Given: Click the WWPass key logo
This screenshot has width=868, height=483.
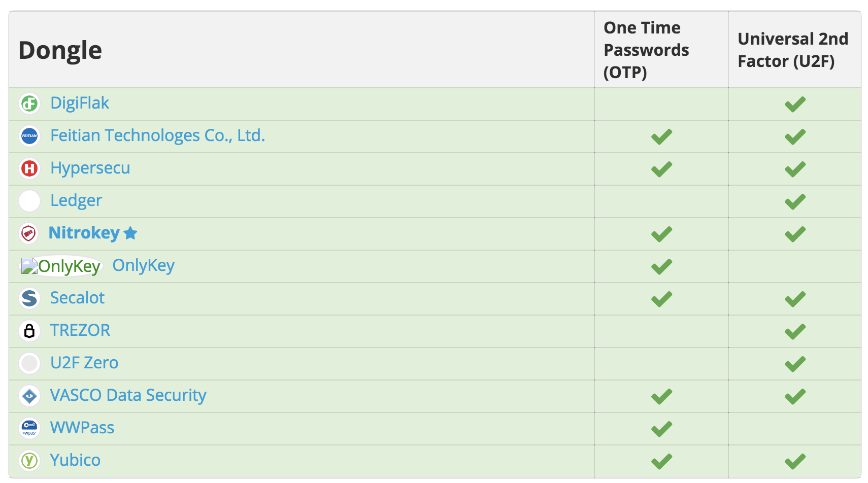Looking at the screenshot, I should 29,428.
